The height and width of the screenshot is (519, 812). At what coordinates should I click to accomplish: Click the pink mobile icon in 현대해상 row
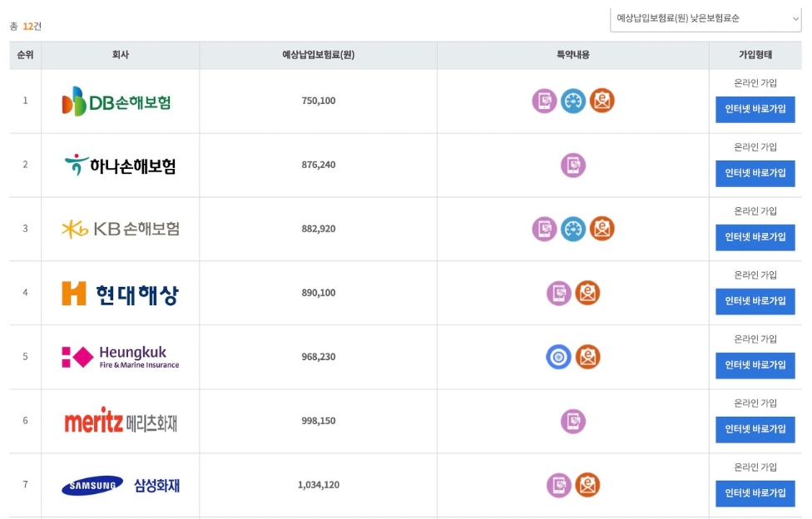coord(559,293)
